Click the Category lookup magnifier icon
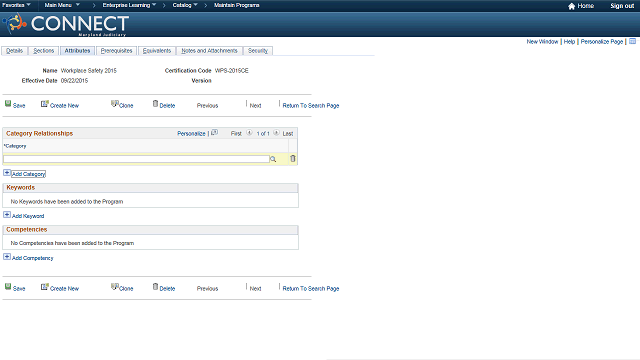This screenshot has height=360, width=640. click(x=273, y=159)
